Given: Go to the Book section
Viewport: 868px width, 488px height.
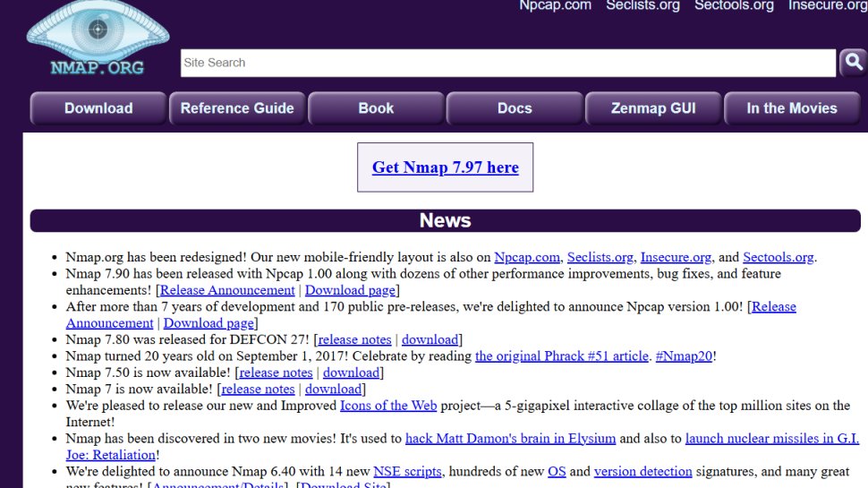Looking at the screenshot, I should (x=376, y=108).
